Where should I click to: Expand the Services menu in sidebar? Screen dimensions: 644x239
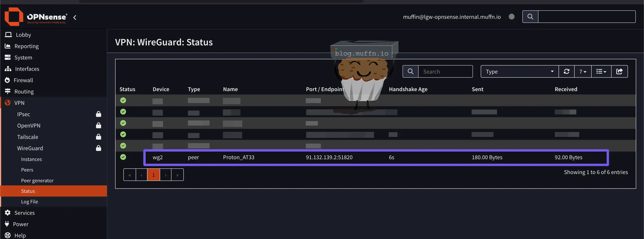24,213
